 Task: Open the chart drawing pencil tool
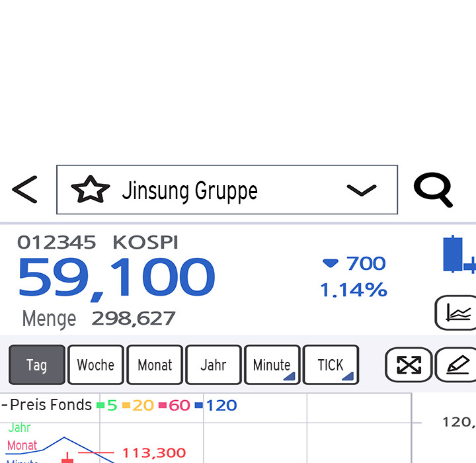click(x=456, y=364)
